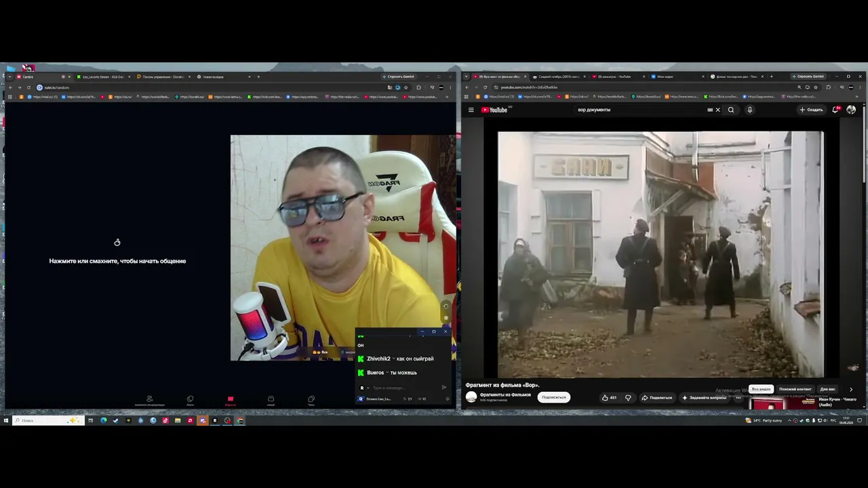The width and height of the screenshot is (868, 488).
Task: Open Task View on the taskbar
Action: point(90,420)
